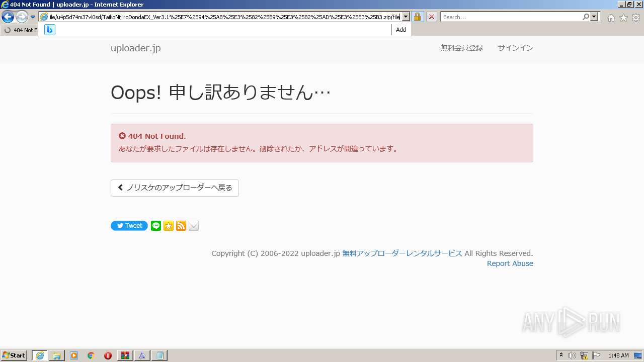This screenshot has height=362, width=644.
Task: Click the Oops! 申し訳ありません heading
Action: 221,93
